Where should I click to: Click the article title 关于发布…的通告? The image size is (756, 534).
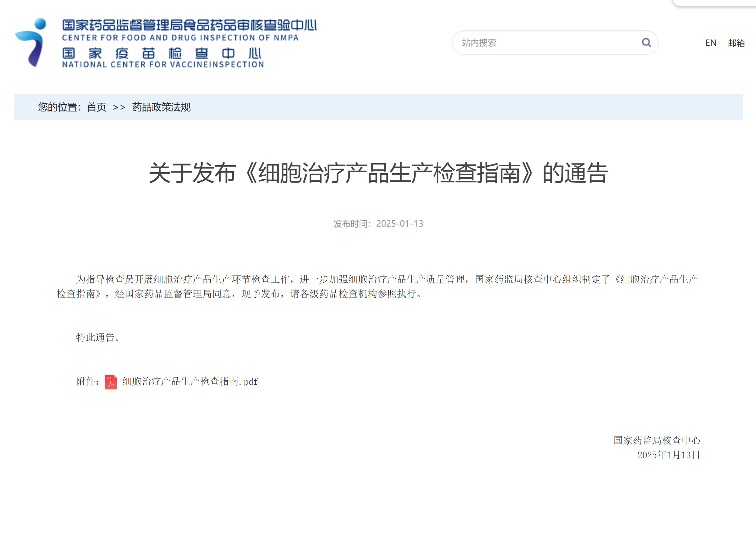tap(378, 173)
